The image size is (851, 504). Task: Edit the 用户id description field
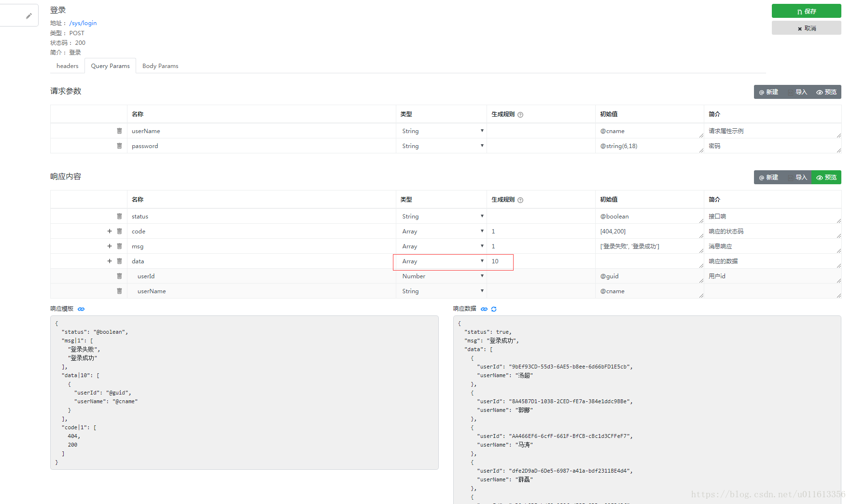[773, 276]
